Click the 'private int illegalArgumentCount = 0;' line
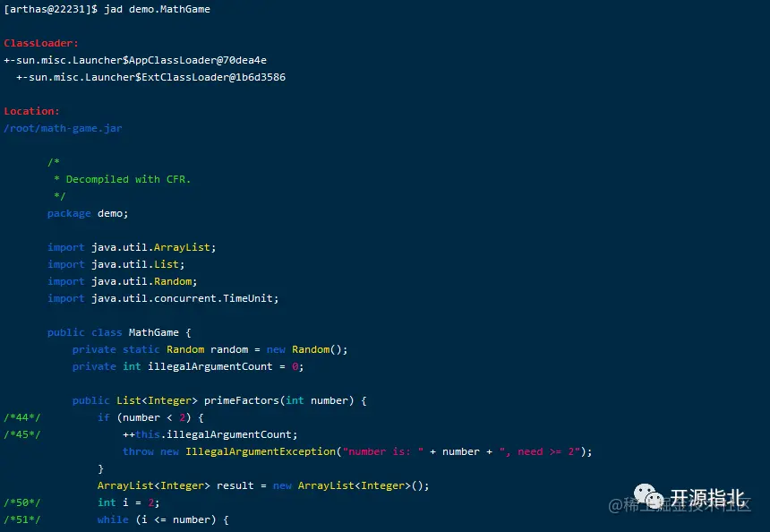Image resolution: width=770 pixels, height=532 pixels. point(188,366)
